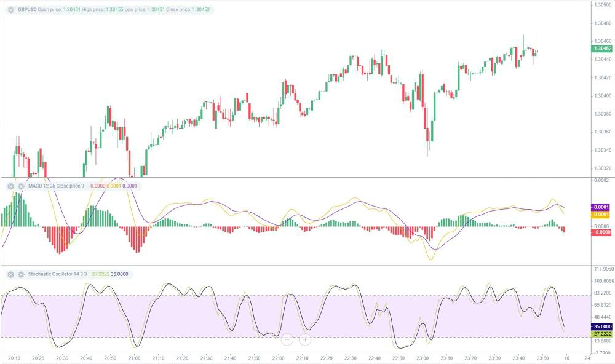Remove the MACD indicator

tap(10, 186)
